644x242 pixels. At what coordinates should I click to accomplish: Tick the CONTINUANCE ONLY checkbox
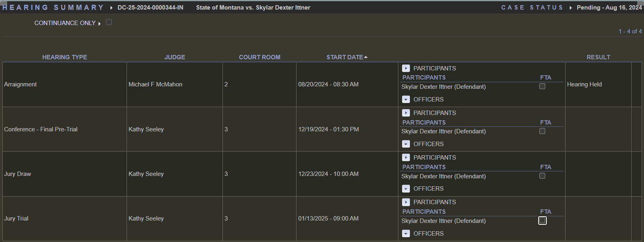(109, 22)
